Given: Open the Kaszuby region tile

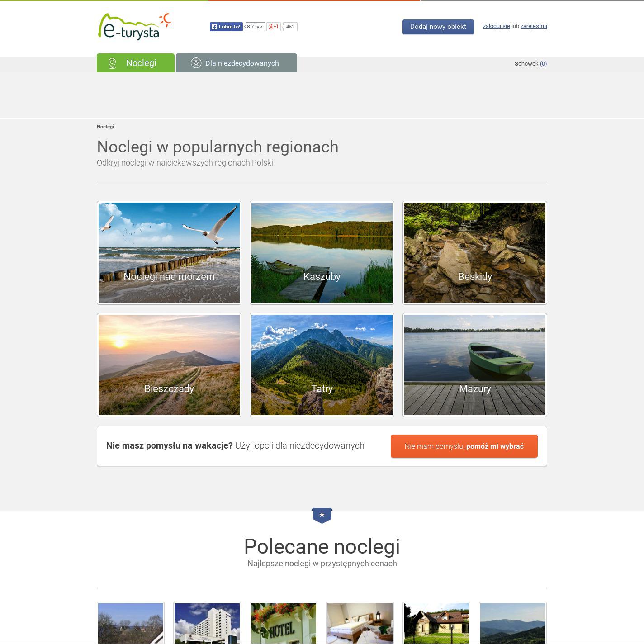Looking at the screenshot, I should tap(322, 253).
